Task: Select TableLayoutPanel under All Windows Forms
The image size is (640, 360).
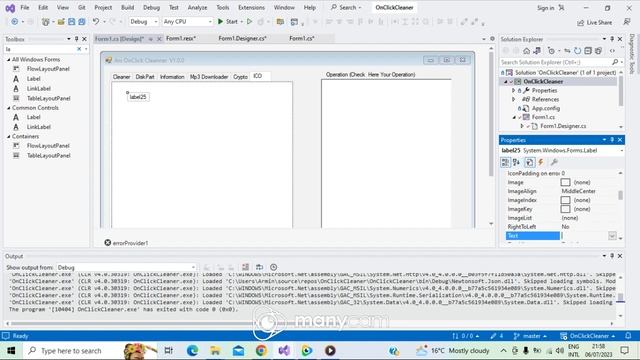Action: pos(49,98)
